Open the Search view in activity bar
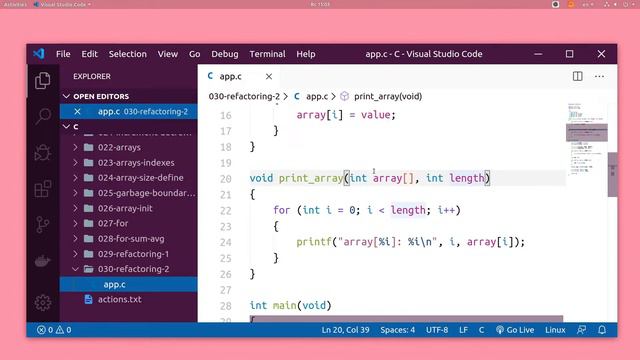 [42, 116]
